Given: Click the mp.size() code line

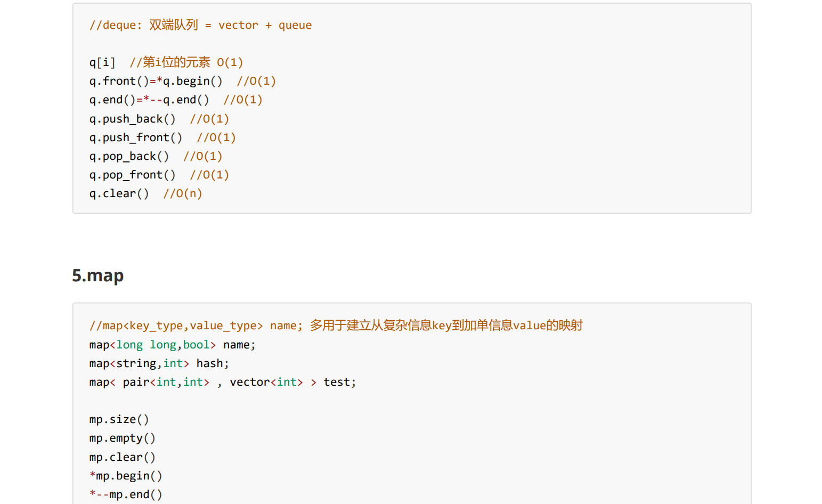Looking at the screenshot, I should pyautogui.click(x=119, y=419).
